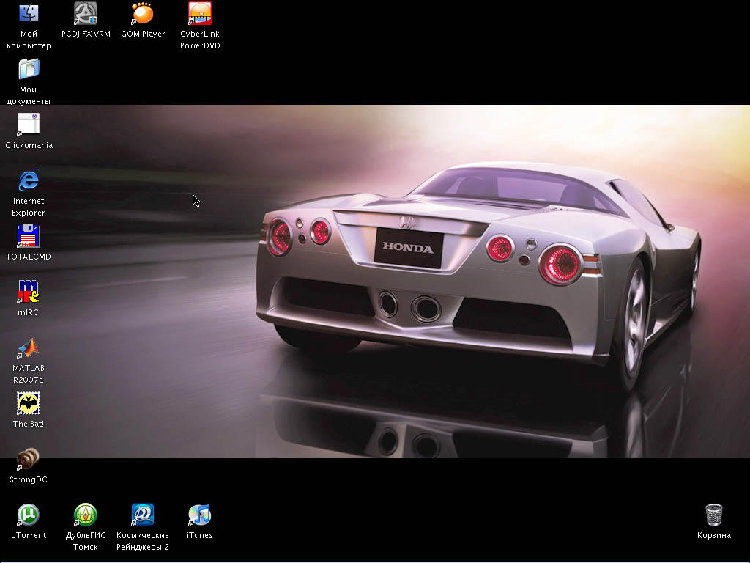This screenshot has height=563, width=750.
Task: Open the Мои документы folder icon
Action: [x=29, y=69]
